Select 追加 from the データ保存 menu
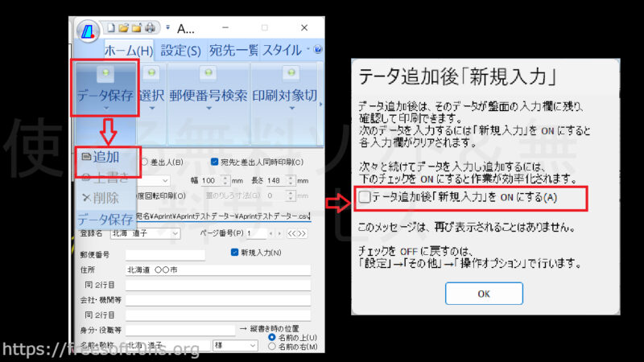 point(102,157)
